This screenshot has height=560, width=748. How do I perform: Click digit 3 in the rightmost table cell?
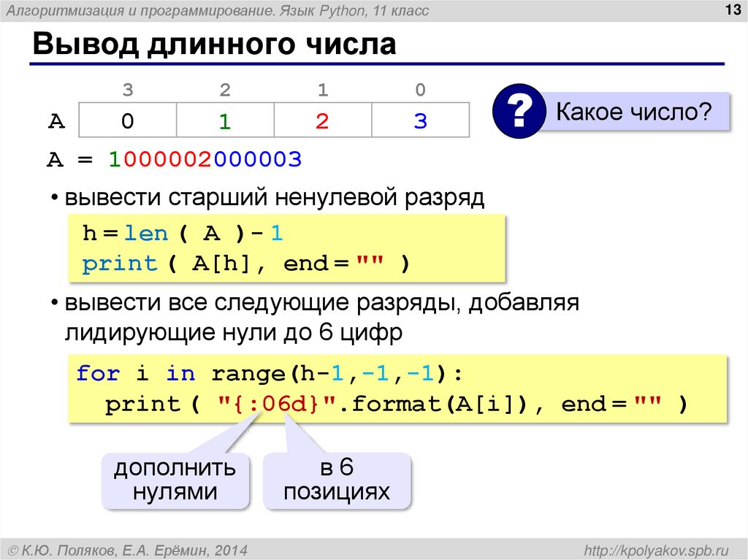click(420, 121)
